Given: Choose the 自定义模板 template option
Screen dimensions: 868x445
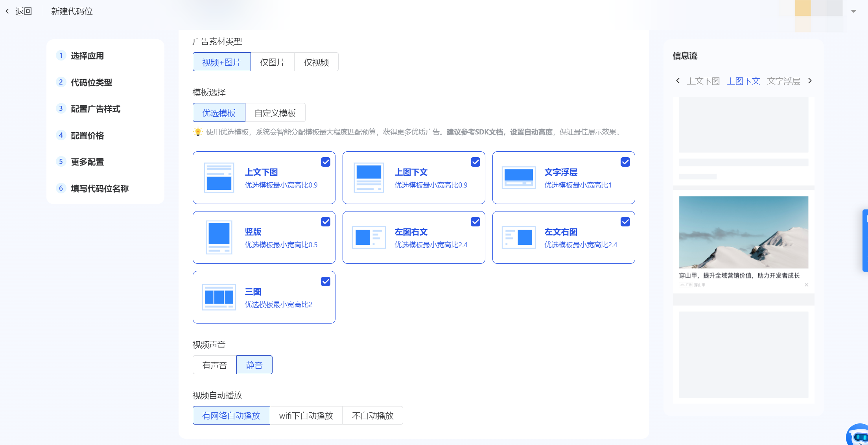Looking at the screenshot, I should (275, 113).
